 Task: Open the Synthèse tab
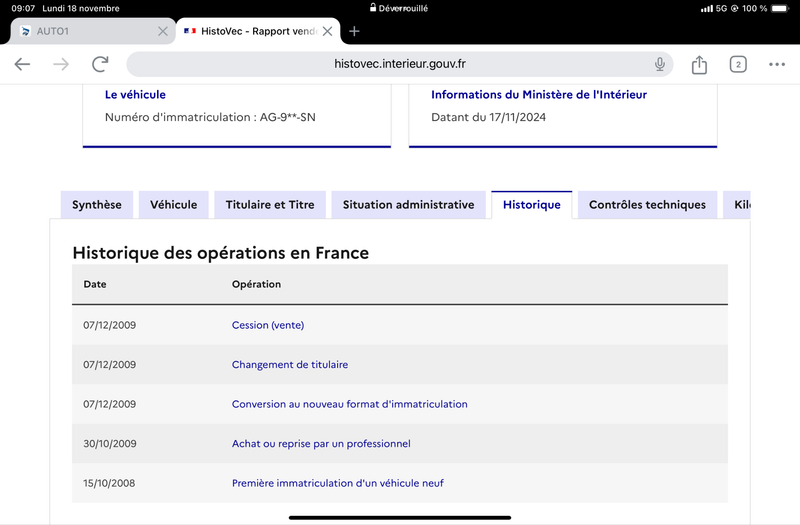tap(97, 205)
